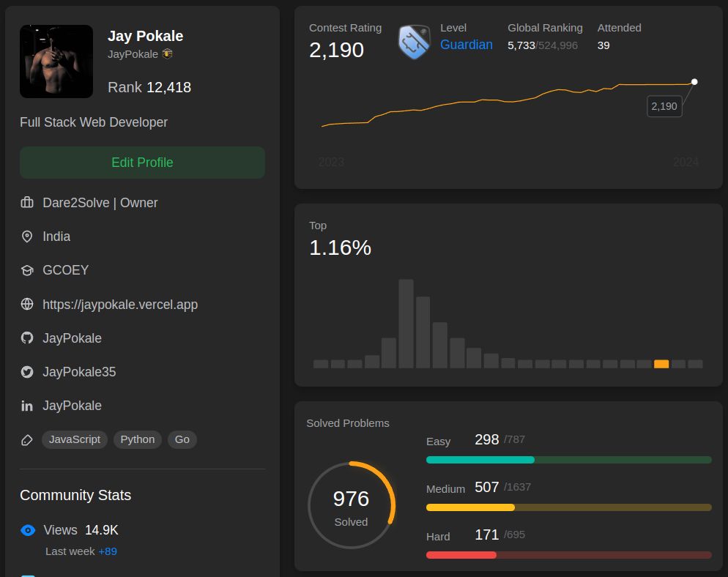Click the globe icon next to website URL
The width and height of the screenshot is (728, 577).
point(27,304)
